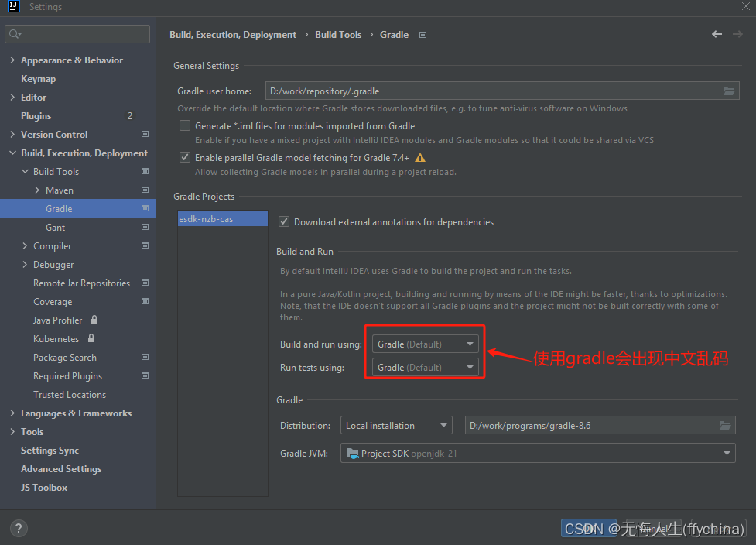Expand the Version Control section
This screenshot has width=756, height=545.
tap(12, 134)
